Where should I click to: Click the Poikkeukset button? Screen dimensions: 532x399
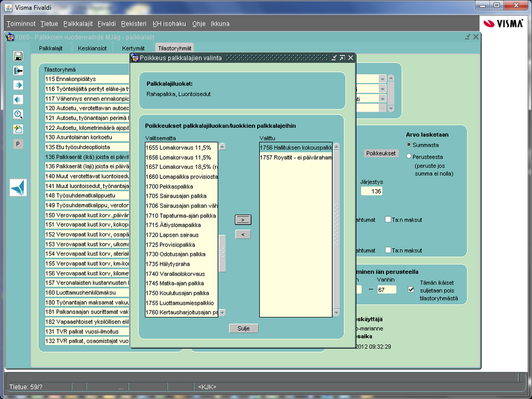381,153
